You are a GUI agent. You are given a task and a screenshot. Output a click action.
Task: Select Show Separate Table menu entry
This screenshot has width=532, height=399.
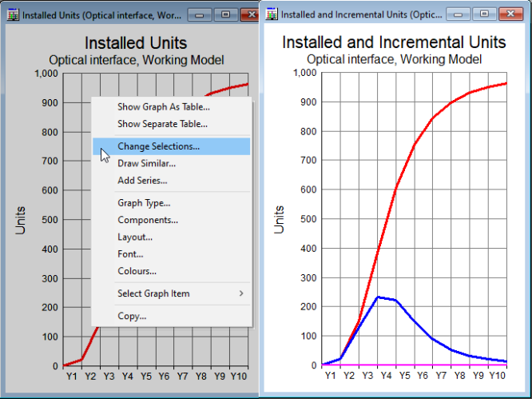(x=162, y=124)
